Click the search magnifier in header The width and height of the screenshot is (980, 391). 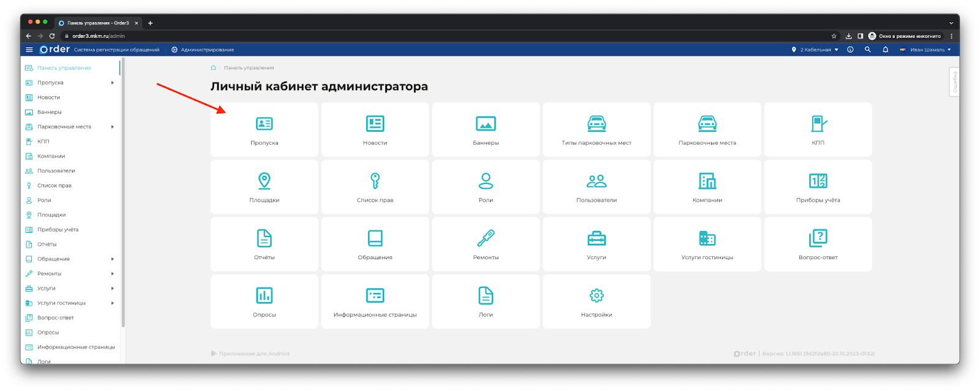(867, 50)
